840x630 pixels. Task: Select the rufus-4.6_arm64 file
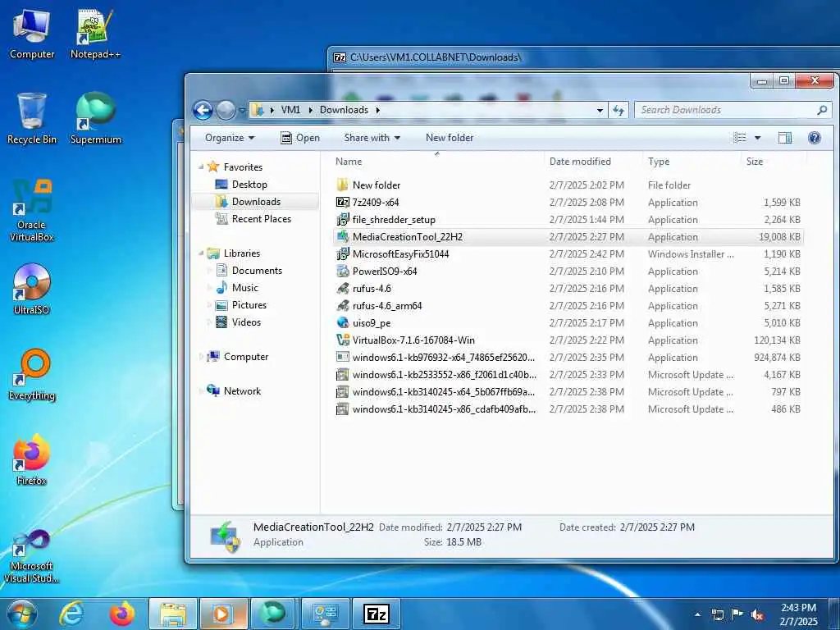coord(568,306)
